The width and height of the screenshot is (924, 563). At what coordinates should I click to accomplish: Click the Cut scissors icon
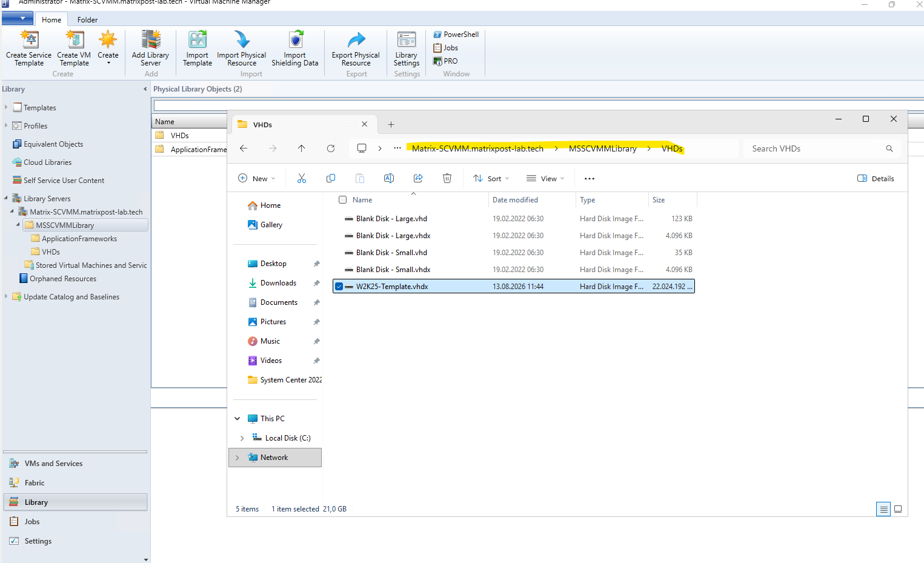click(302, 178)
